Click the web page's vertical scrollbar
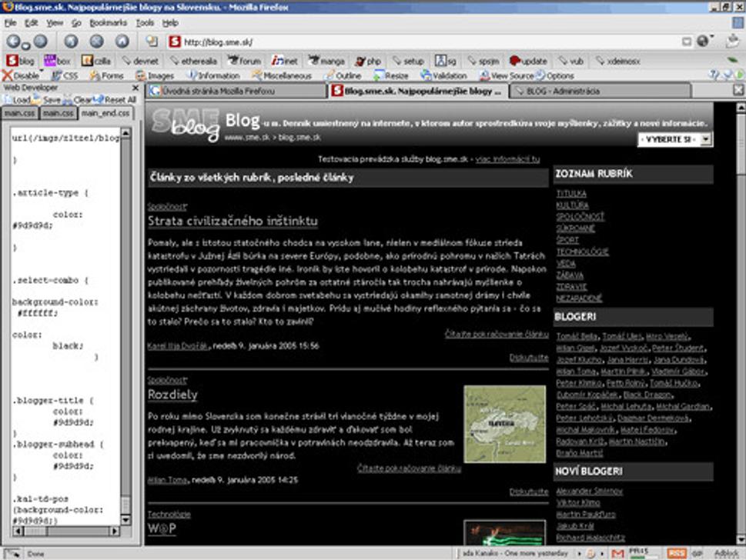 click(x=741, y=323)
